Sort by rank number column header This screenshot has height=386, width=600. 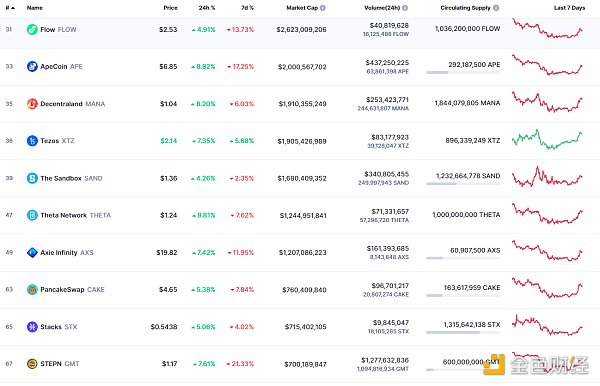(x=10, y=8)
